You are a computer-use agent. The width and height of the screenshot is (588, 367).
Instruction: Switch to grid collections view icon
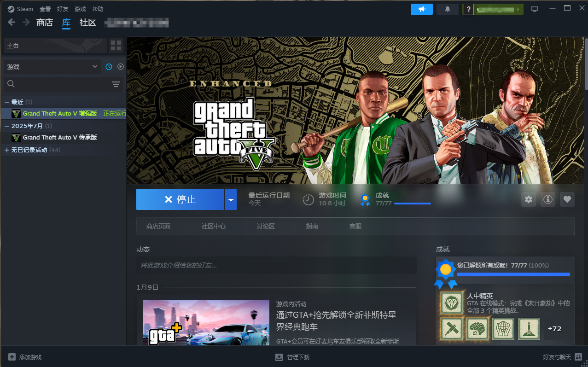(x=116, y=46)
